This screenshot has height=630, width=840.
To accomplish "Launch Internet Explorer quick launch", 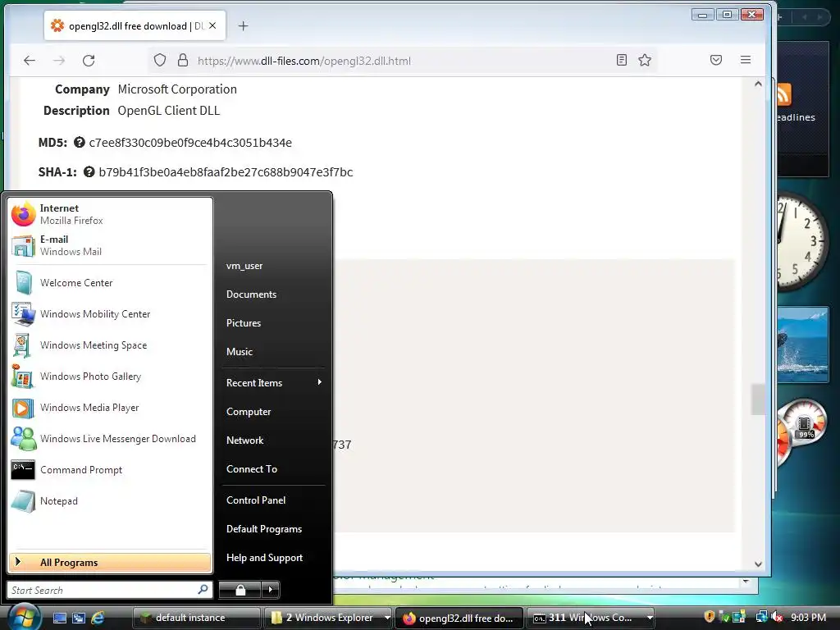I will [98, 618].
